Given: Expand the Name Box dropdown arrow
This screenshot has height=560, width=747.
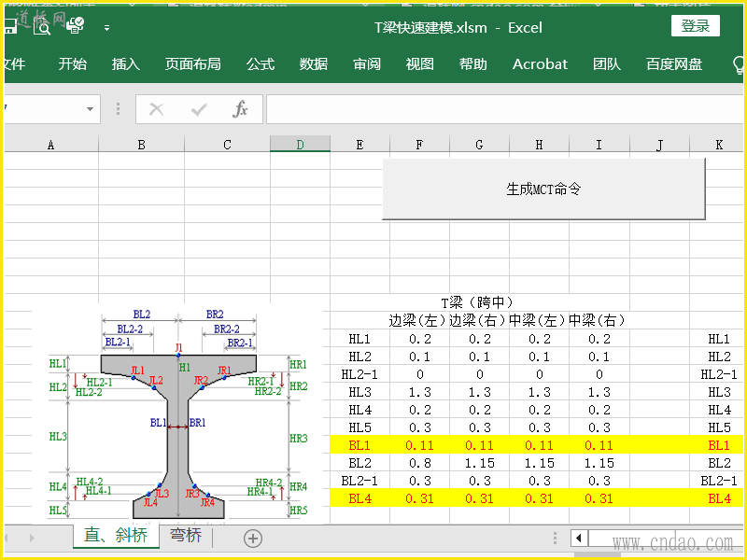Looking at the screenshot, I should pos(90,109).
